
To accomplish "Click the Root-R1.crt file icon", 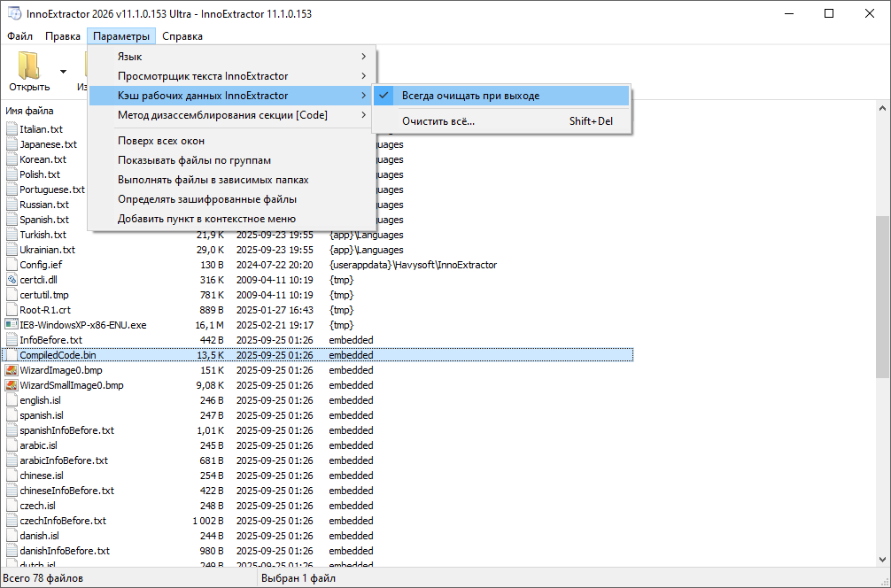I will coord(12,310).
